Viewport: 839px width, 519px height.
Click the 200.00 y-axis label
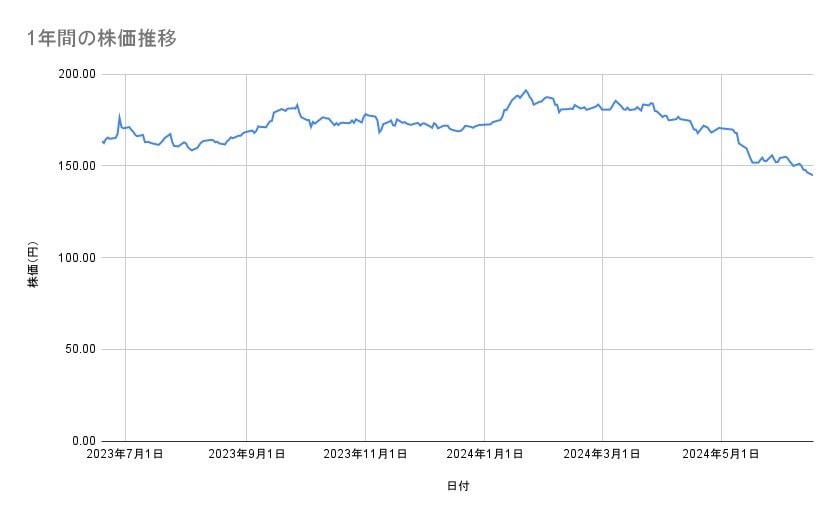(77, 74)
